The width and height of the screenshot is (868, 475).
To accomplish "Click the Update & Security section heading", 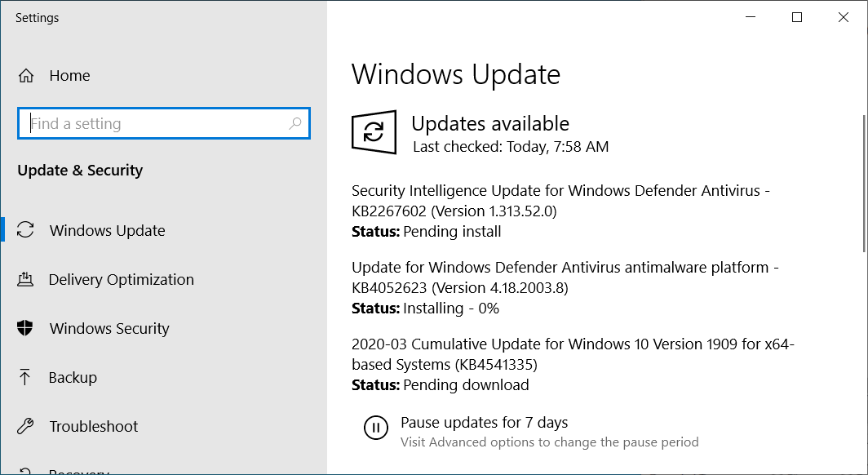I will (80, 171).
